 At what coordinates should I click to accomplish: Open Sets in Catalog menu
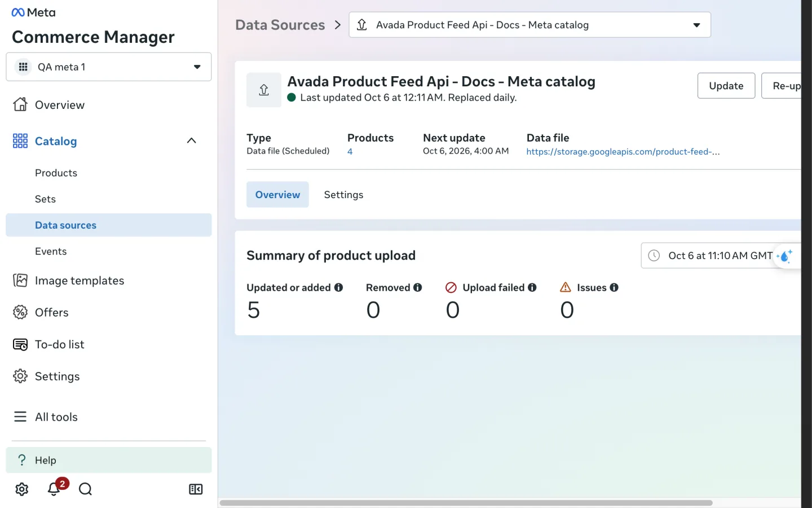[x=45, y=199]
